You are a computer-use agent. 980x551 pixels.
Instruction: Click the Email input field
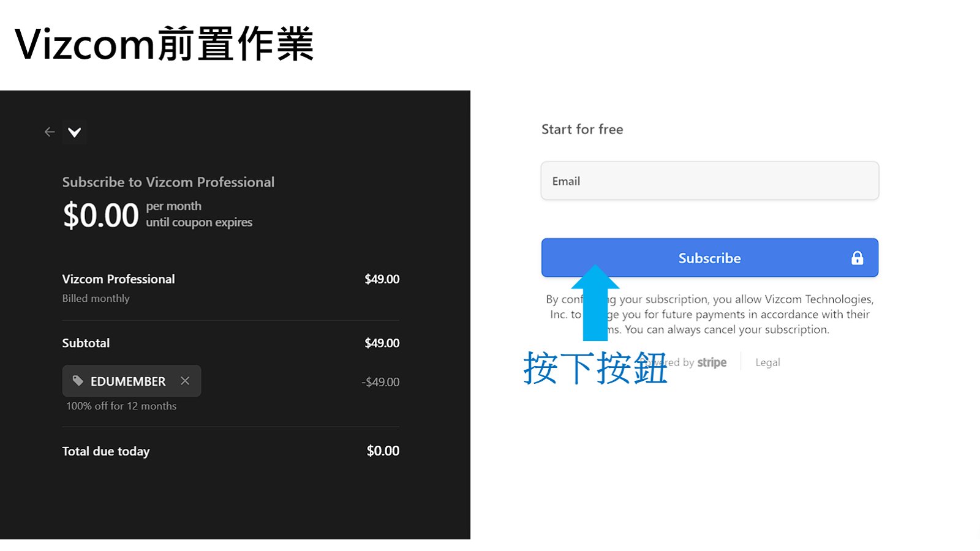click(710, 181)
